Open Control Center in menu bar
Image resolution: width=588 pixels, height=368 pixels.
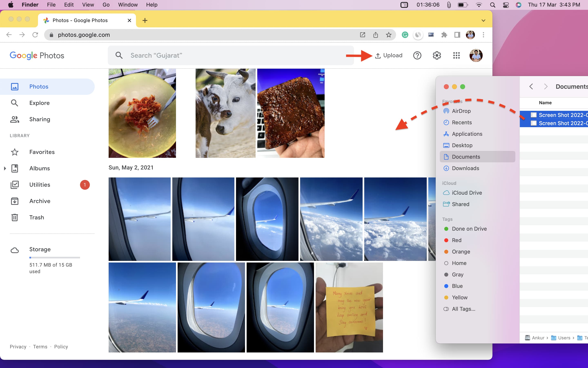(x=506, y=5)
